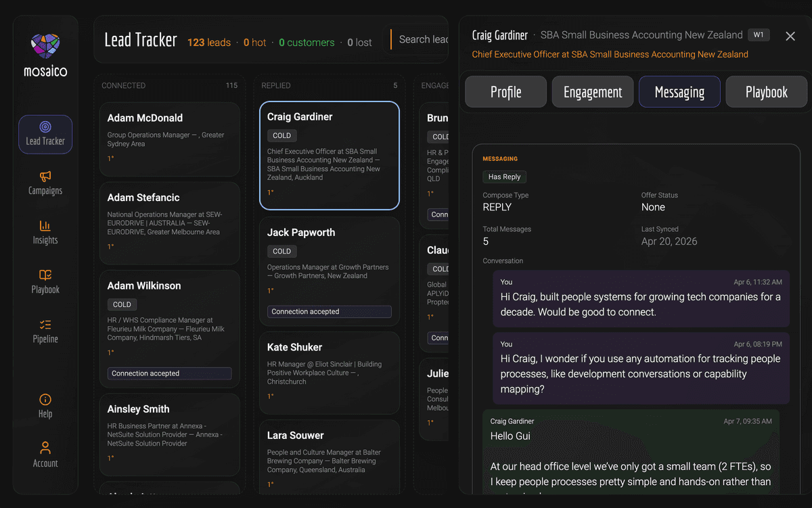
Task: Filter by 0 customers
Action: coord(307,43)
